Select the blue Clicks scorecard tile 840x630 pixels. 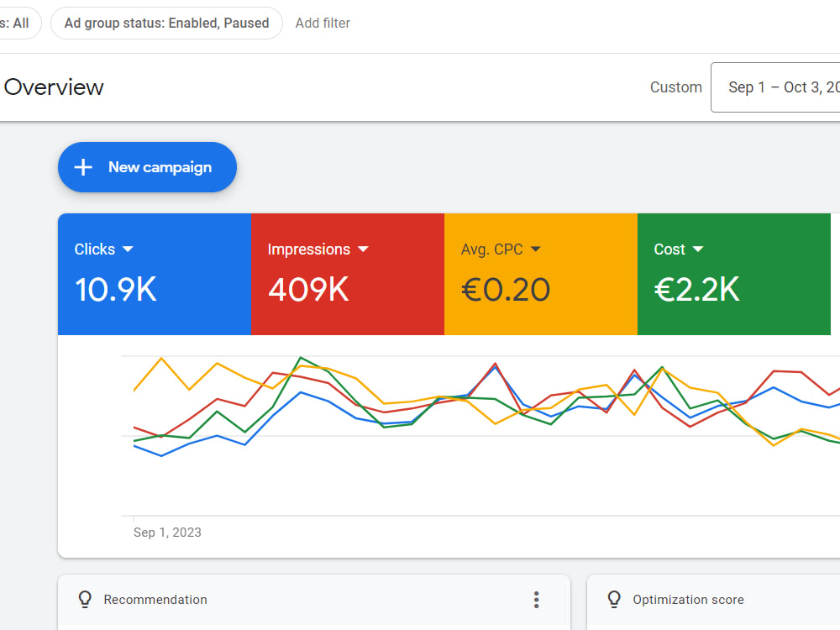click(155, 275)
